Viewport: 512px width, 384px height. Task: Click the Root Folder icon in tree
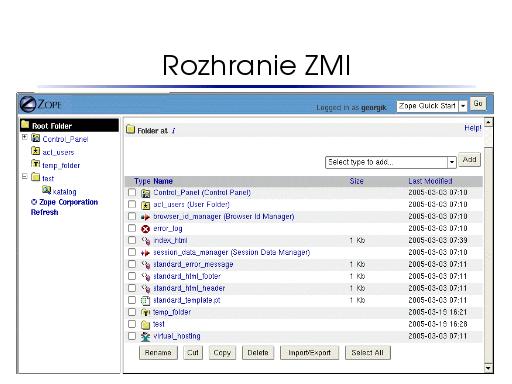click(25, 125)
